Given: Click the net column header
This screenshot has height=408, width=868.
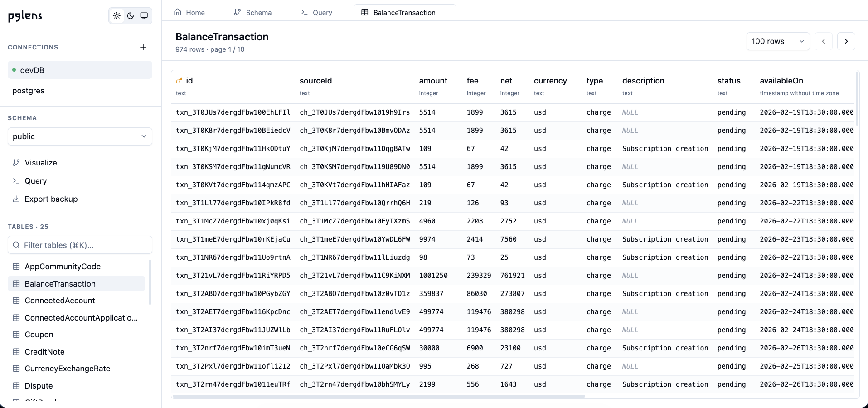Looking at the screenshot, I should [506, 81].
